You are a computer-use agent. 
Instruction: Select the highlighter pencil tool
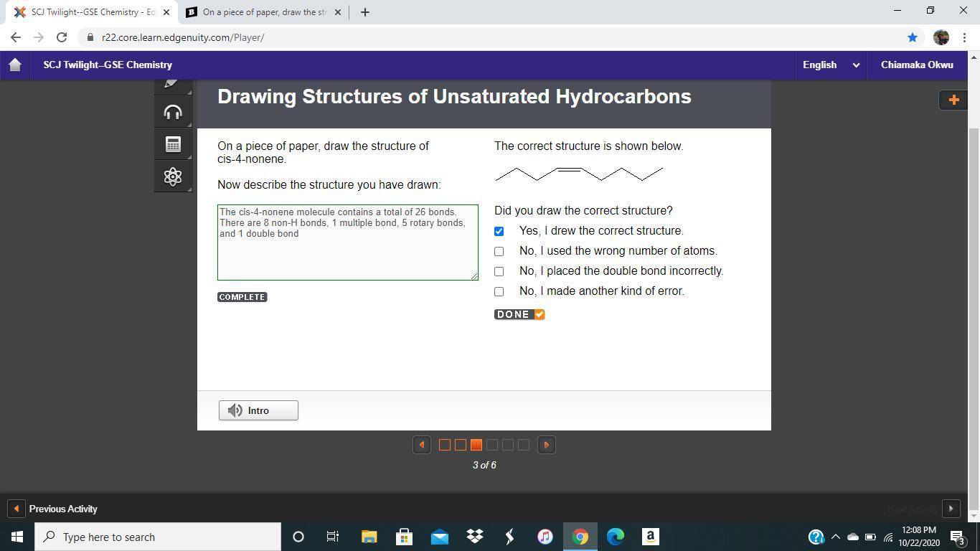(x=173, y=86)
